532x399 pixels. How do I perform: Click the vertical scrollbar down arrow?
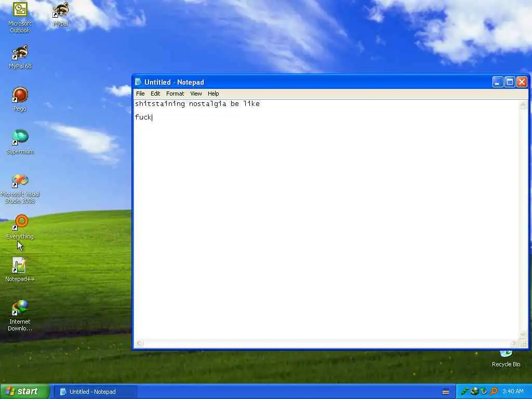click(523, 334)
